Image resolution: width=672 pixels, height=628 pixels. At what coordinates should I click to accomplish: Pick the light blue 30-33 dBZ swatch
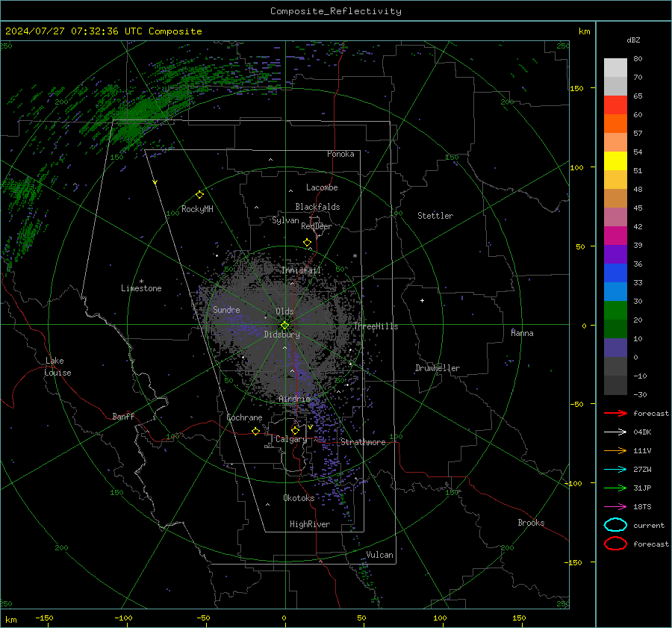pos(615,291)
